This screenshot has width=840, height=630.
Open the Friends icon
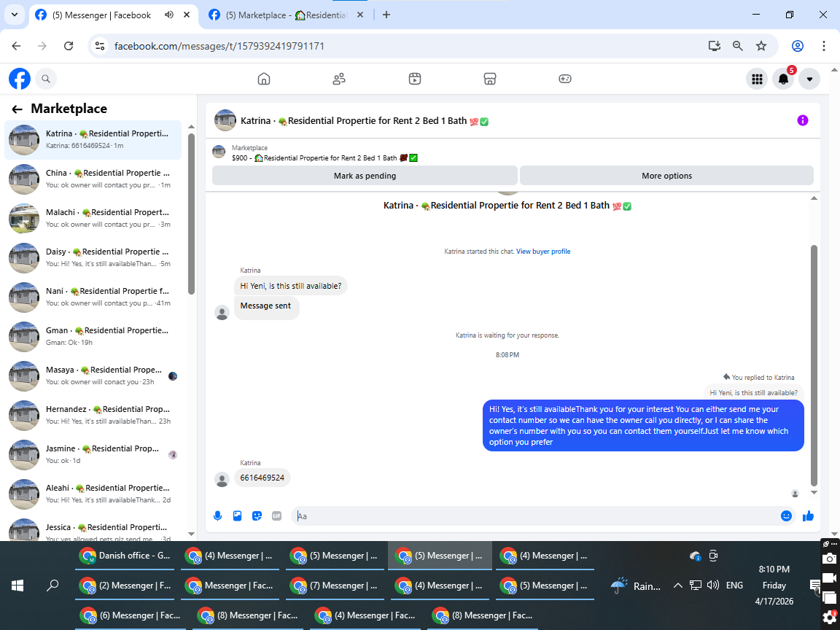[339, 79]
